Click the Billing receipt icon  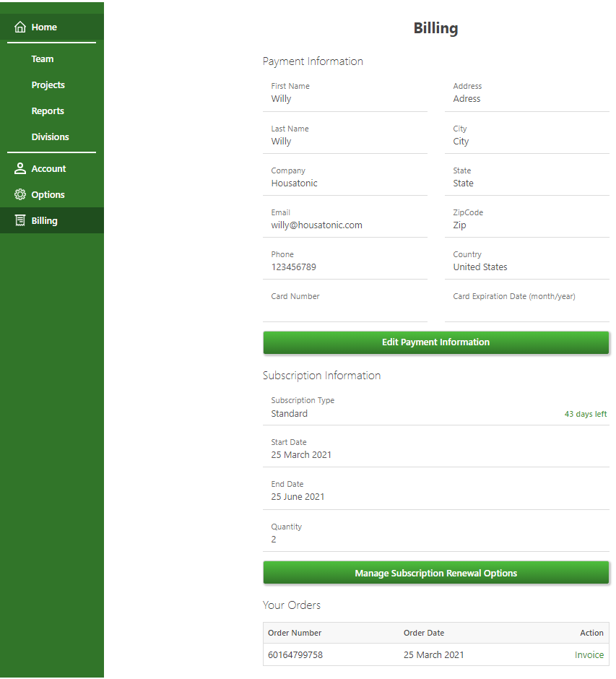[19, 220]
